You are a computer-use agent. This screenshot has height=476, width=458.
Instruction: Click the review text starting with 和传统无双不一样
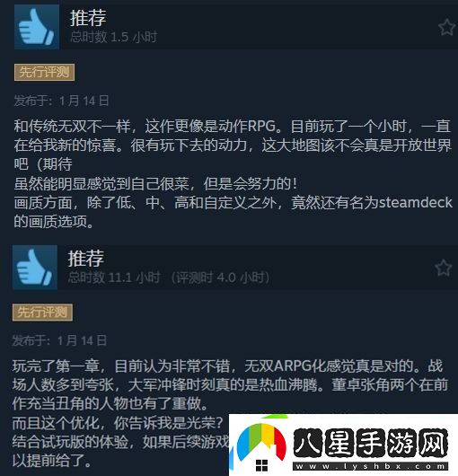(x=233, y=173)
